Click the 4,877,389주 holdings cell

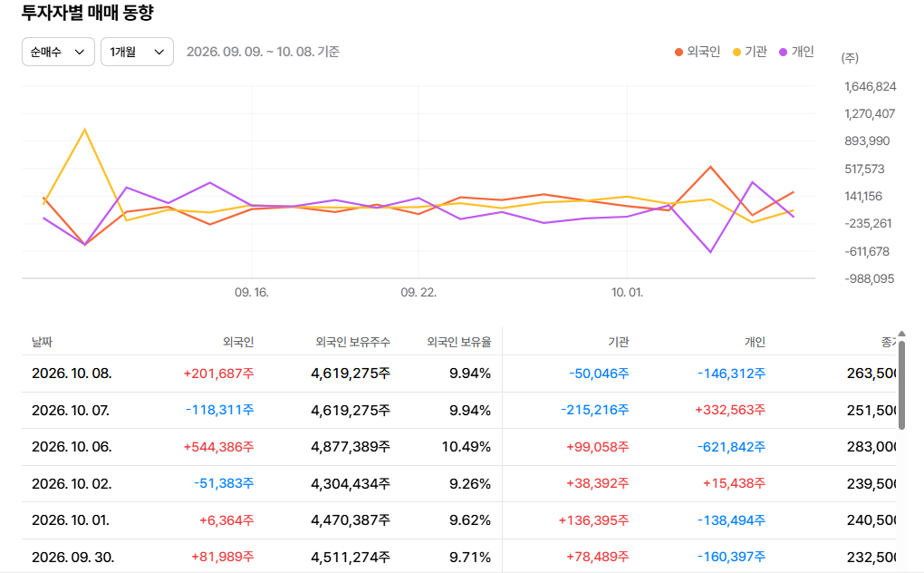click(x=351, y=447)
